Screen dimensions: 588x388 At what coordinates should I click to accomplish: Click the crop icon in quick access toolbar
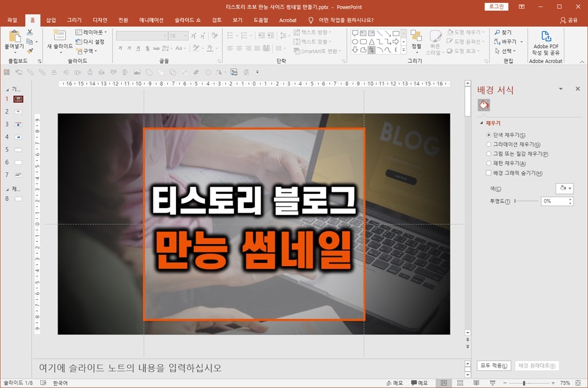pyautogui.click(x=196, y=72)
